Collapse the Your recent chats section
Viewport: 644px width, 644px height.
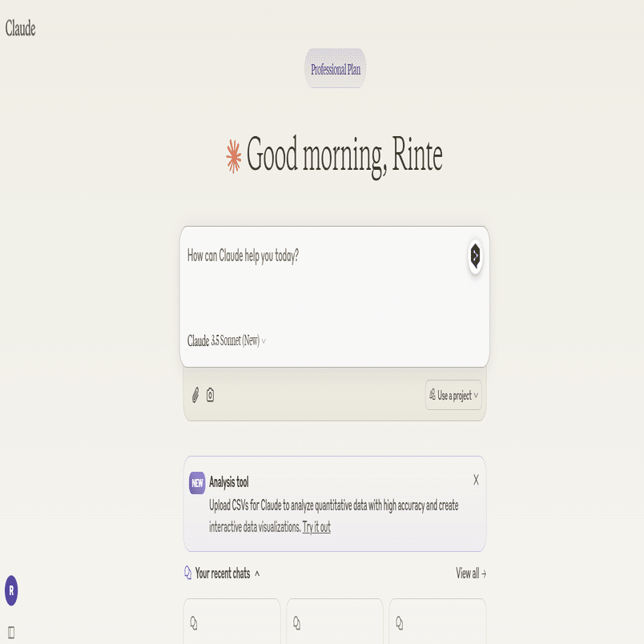(257, 574)
